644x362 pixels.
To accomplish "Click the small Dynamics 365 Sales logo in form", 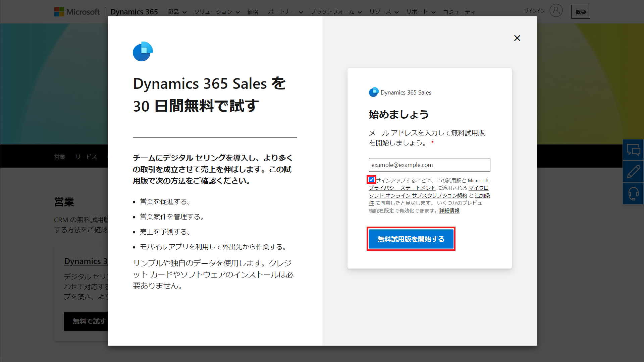I will point(374,92).
